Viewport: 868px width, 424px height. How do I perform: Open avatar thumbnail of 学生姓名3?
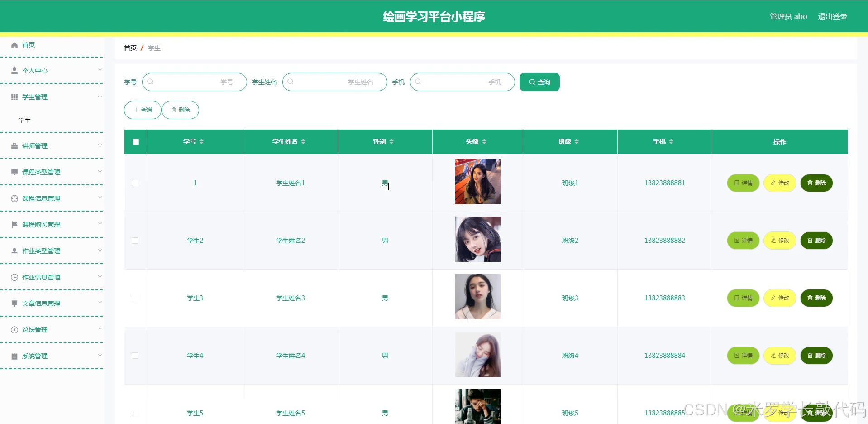point(478,297)
